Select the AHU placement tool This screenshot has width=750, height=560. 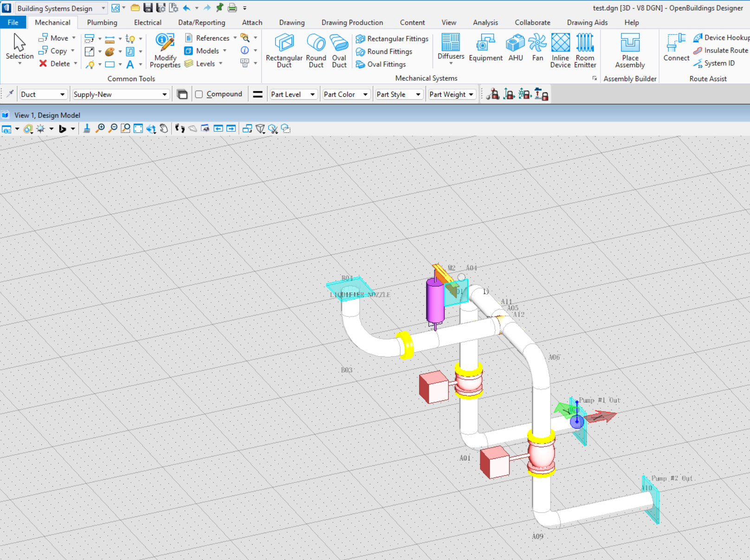pyautogui.click(x=515, y=48)
